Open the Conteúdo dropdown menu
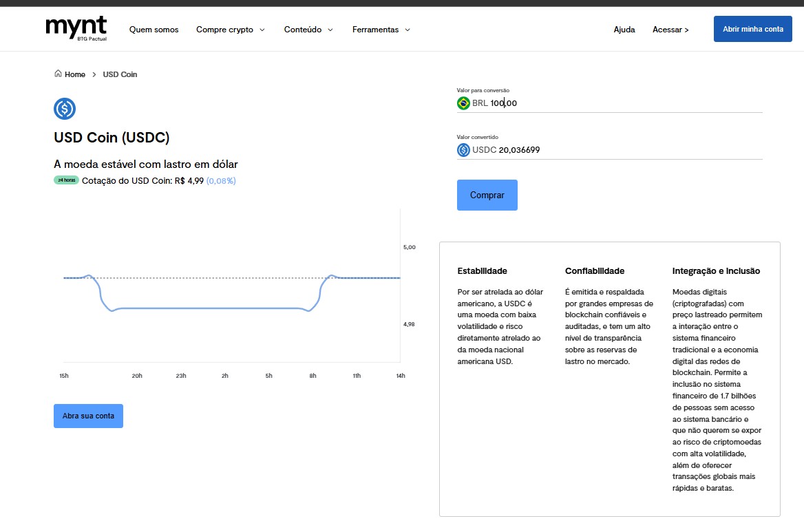The width and height of the screenshot is (804, 532). pos(308,30)
